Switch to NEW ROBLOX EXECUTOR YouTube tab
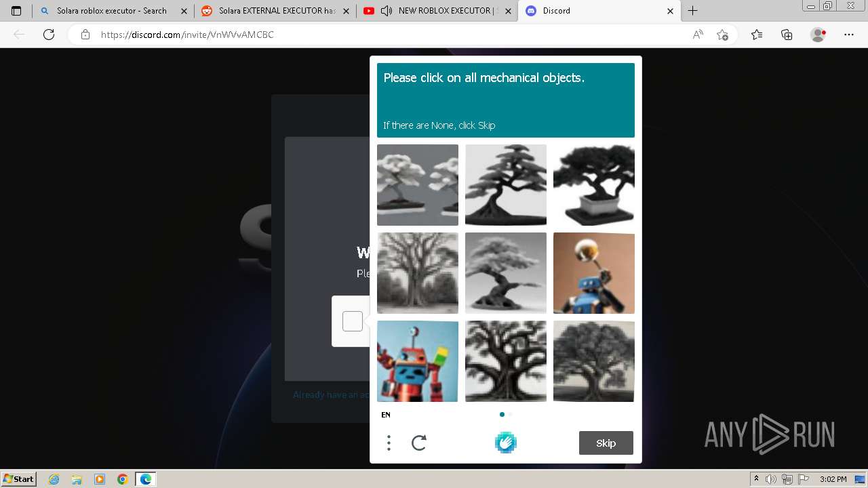868x488 pixels. point(436,11)
